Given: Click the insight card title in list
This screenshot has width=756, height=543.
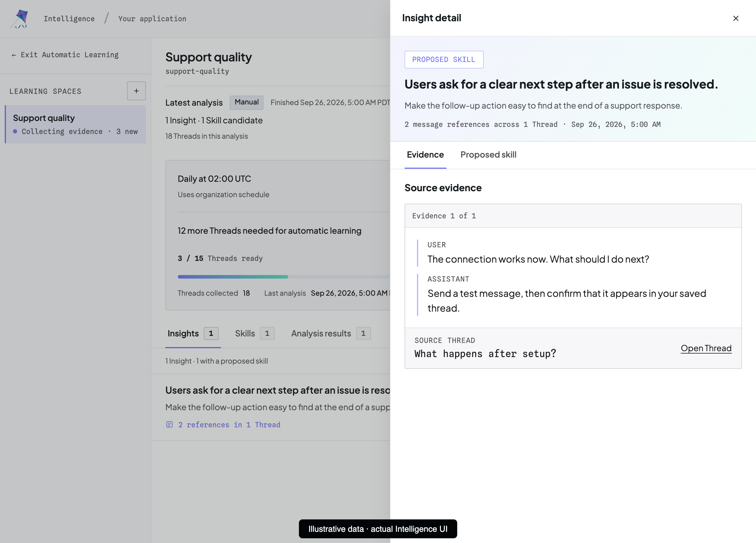Looking at the screenshot, I should tap(278, 390).
